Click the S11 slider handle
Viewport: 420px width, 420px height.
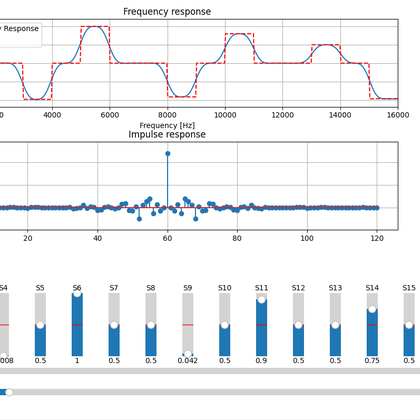tap(262, 300)
